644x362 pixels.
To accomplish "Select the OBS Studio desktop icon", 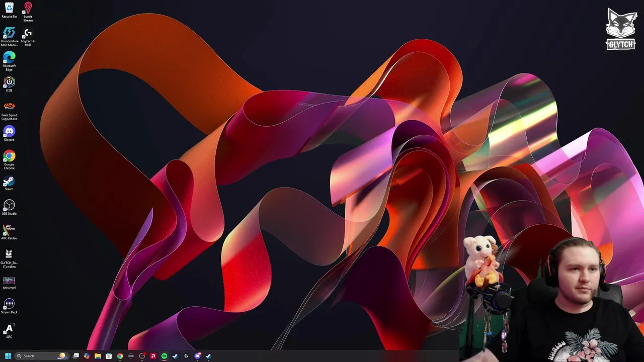I will click(x=9, y=207).
